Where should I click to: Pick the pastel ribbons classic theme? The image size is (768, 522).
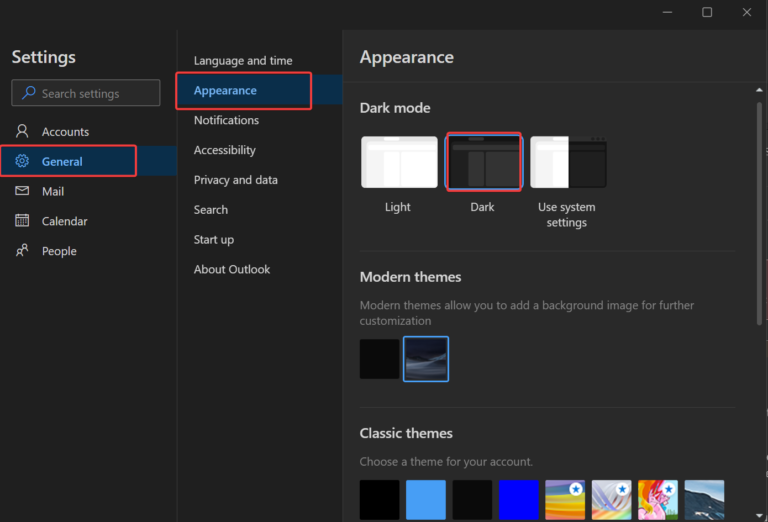(612, 500)
